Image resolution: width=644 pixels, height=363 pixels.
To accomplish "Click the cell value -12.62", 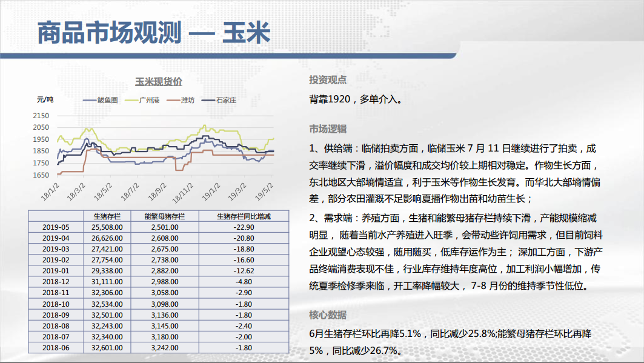I will pyautogui.click(x=244, y=271).
